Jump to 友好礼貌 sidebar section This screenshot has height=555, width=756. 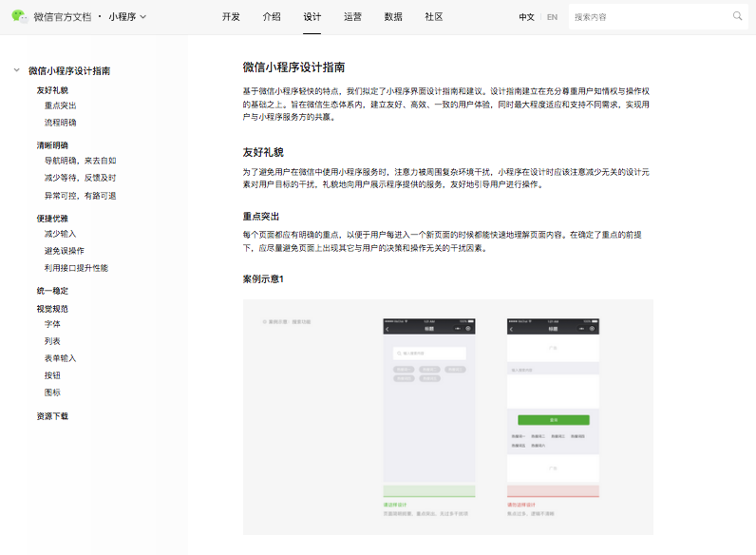point(52,90)
